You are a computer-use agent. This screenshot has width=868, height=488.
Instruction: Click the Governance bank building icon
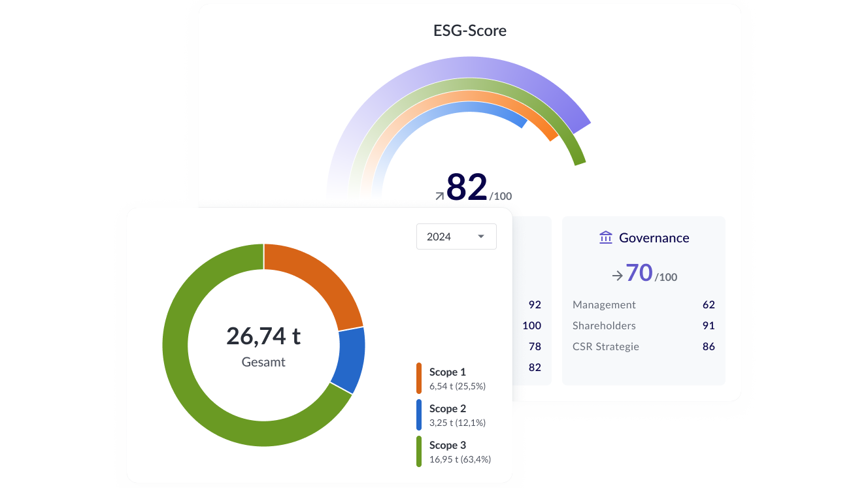[x=606, y=238]
